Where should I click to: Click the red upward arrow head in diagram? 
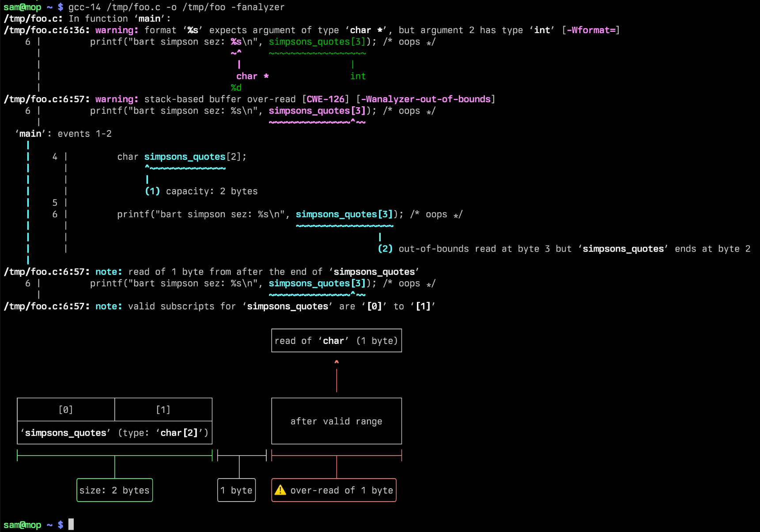[x=337, y=362]
